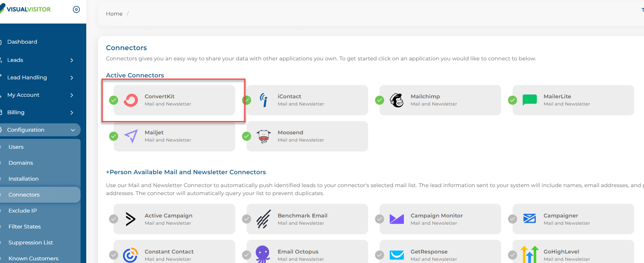
Task: Click the Mailjet paper plane icon
Action: (131, 136)
